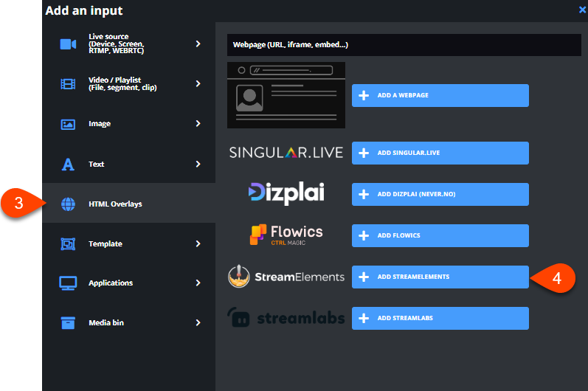The height and width of the screenshot is (391, 588).
Task: Click the Add an input title text
Action: click(x=84, y=10)
